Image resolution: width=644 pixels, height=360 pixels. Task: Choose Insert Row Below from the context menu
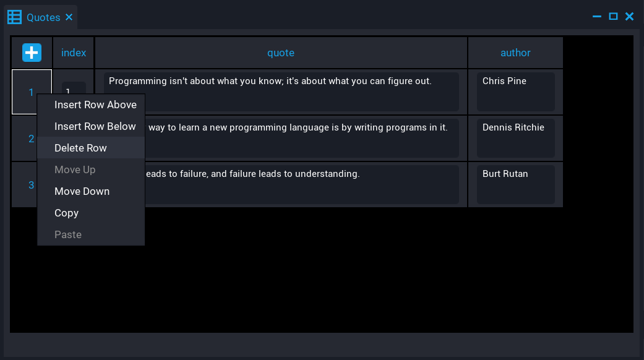[95, 126]
